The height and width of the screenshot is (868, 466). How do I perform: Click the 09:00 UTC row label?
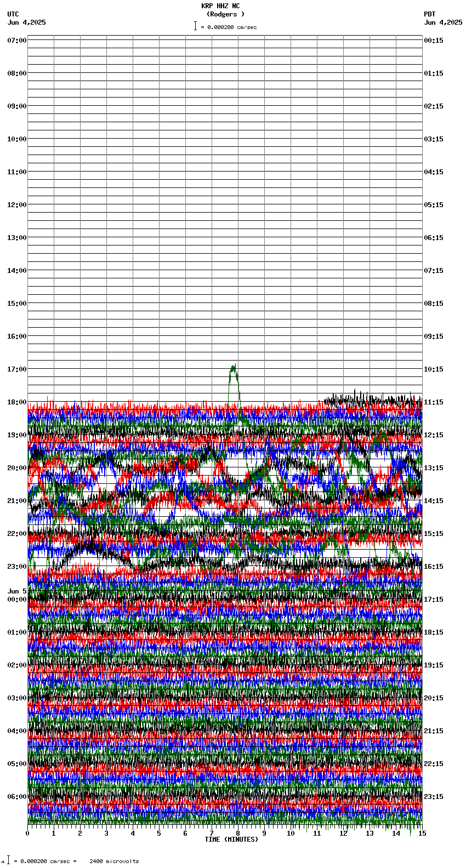pyautogui.click(x=17, y=106)
